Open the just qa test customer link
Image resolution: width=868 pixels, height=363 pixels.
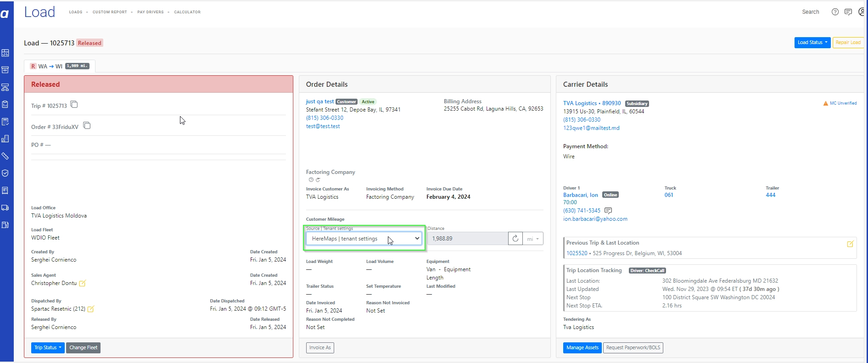(x=320, y=101)
